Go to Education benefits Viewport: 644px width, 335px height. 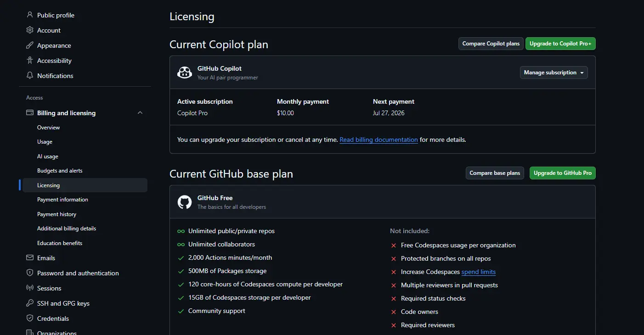coord(60,243)
